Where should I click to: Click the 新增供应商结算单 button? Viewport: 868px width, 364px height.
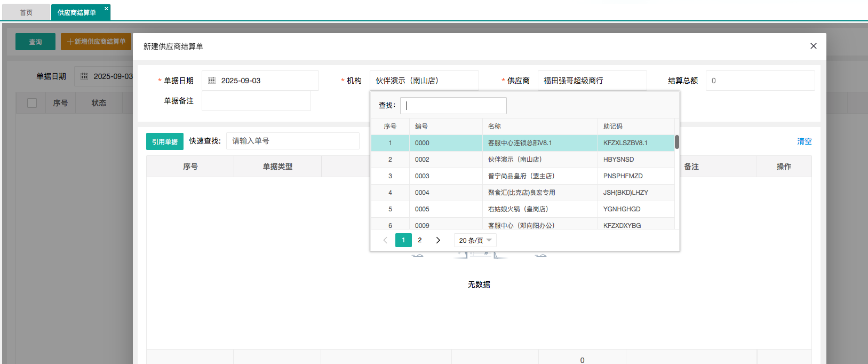(x=96, y=42)
